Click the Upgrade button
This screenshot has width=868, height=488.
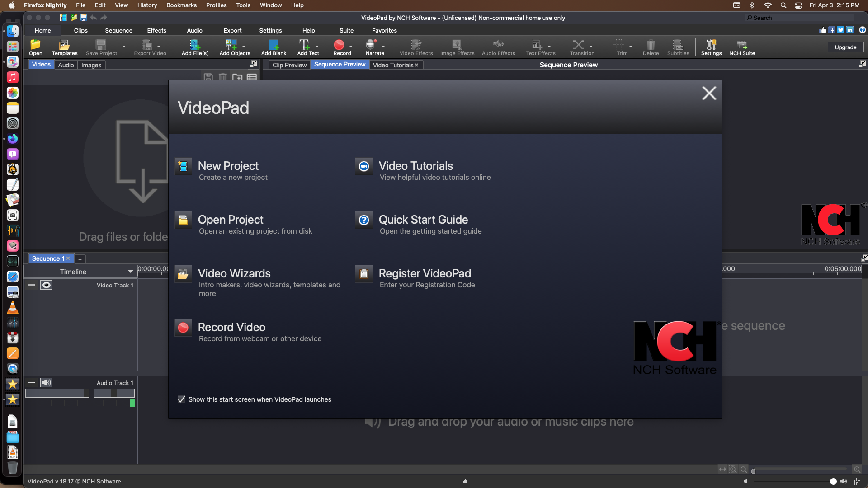(845, 47)
